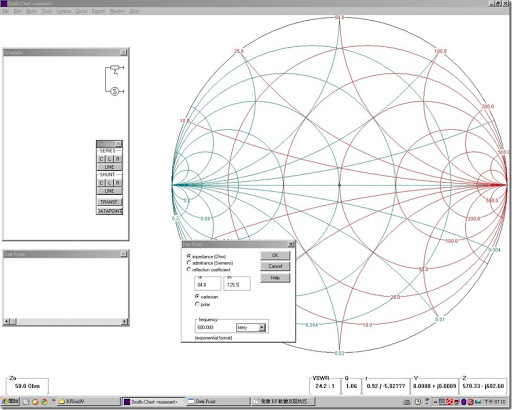Viewport: 512px width, 410px height.
Task: Click the 're' real part input field
Action: 207,285
